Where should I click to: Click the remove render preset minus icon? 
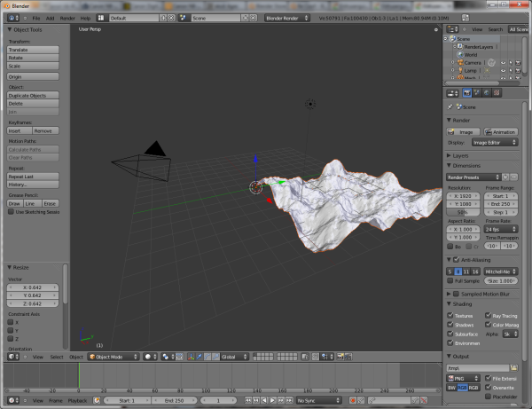pyautogui.click(x=514, y=177)
